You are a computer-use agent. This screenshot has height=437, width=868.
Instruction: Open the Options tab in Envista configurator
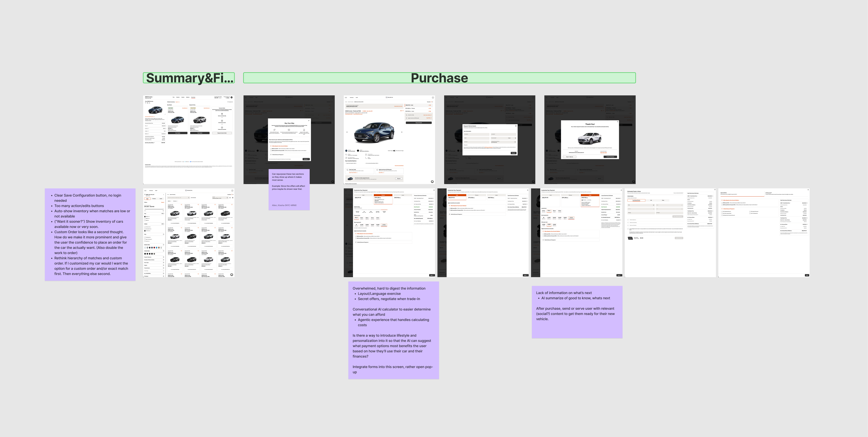pos(188,97)
